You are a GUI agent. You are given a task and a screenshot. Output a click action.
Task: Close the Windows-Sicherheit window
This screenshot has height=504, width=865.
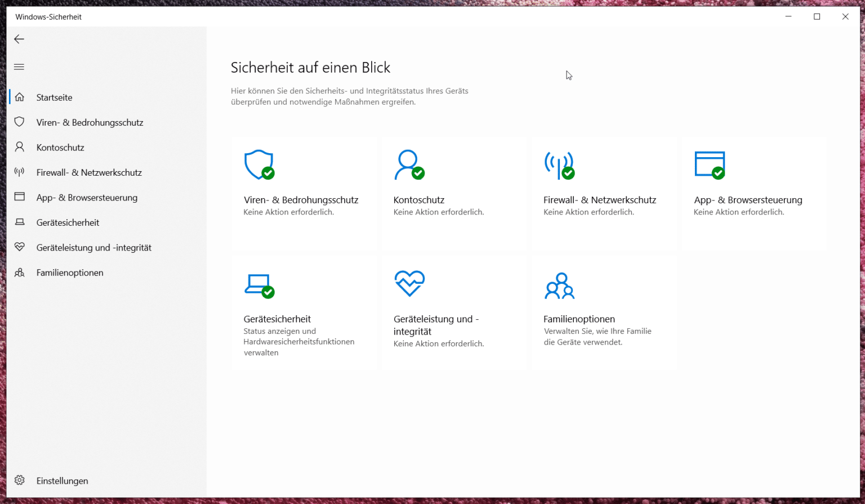[x=845, y=16]
